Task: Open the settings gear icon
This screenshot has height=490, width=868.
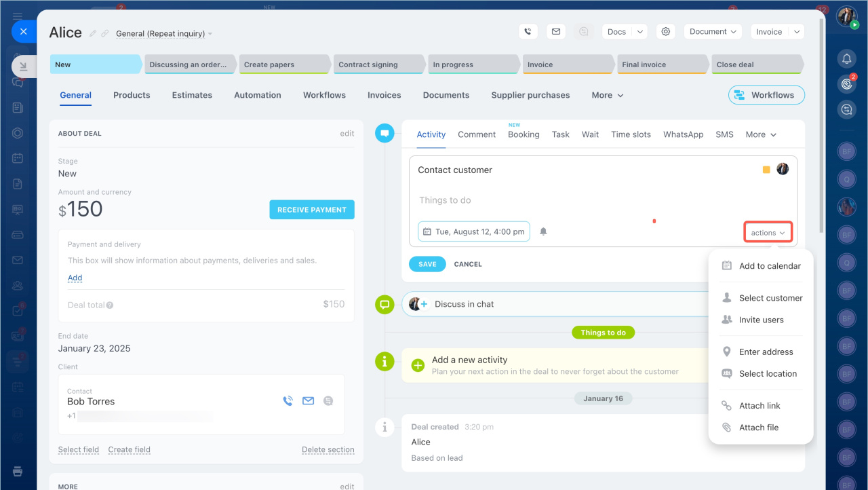Action: click(x=666, y=31)
